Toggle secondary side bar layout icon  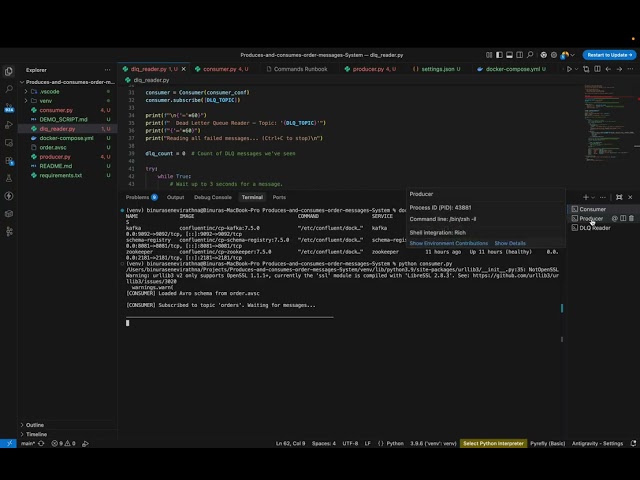(520, 55)
